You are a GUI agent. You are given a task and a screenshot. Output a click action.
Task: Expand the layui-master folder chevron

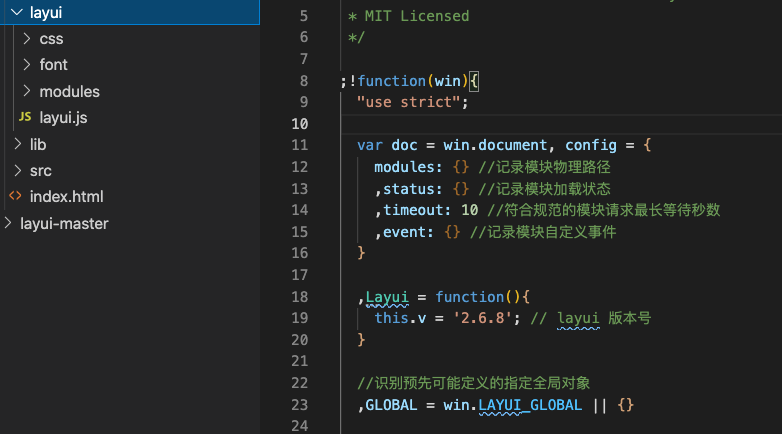[x=7, y=223]
